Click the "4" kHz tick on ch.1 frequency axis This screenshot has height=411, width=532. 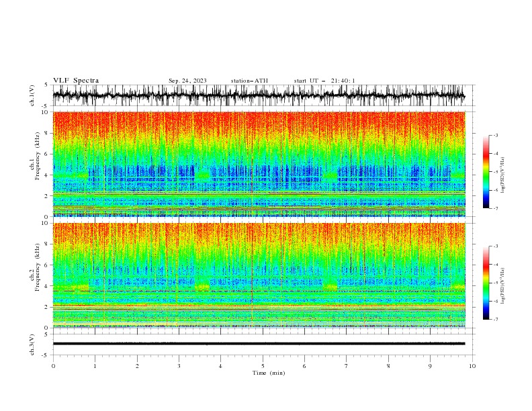46,175
